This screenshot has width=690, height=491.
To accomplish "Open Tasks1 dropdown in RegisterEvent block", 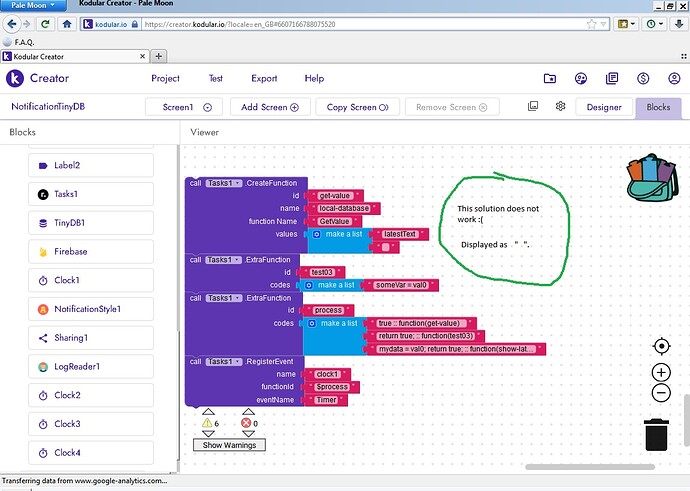I will pyautogui.click(x=224, y=362).
